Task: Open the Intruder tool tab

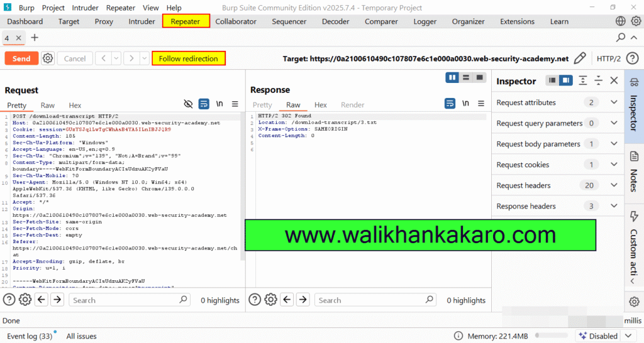Action: click(142, 21)
